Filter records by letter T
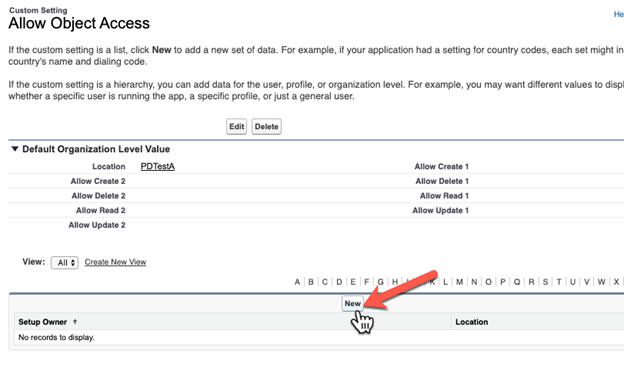Viewport: 624px width, 367px height. click(559, 282)
